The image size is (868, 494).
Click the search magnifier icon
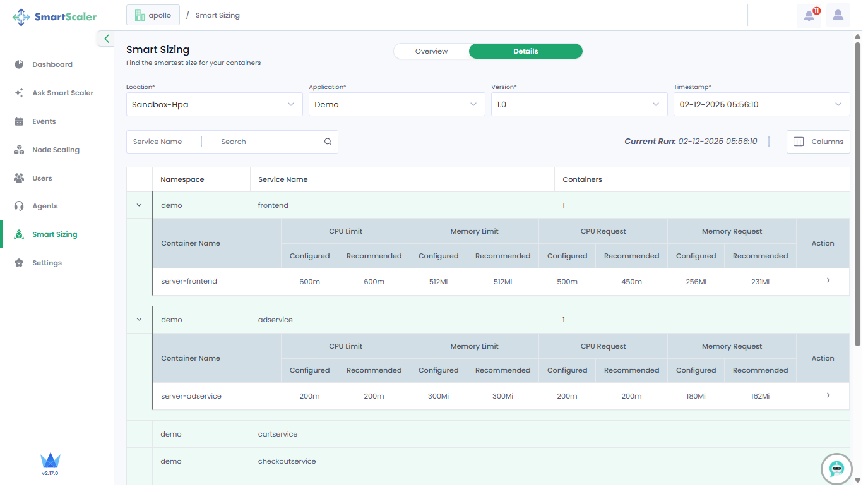coord(328,142)
